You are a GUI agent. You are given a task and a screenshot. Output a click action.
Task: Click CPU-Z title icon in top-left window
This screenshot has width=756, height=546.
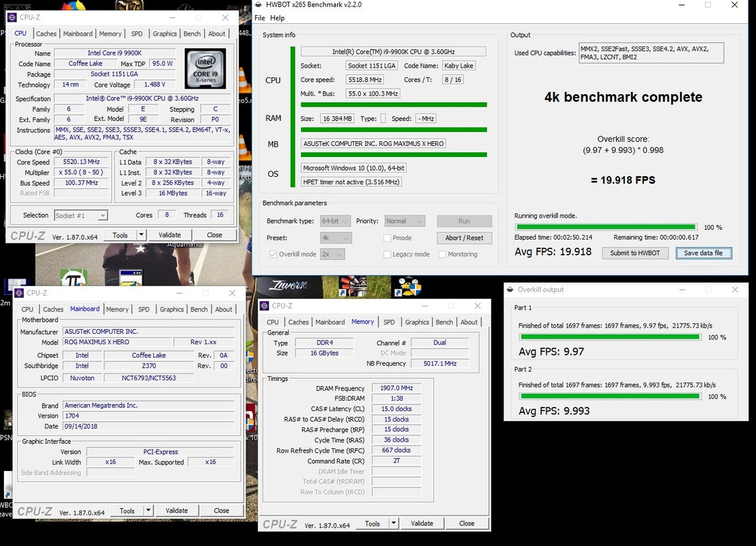(x=12, y=17)
